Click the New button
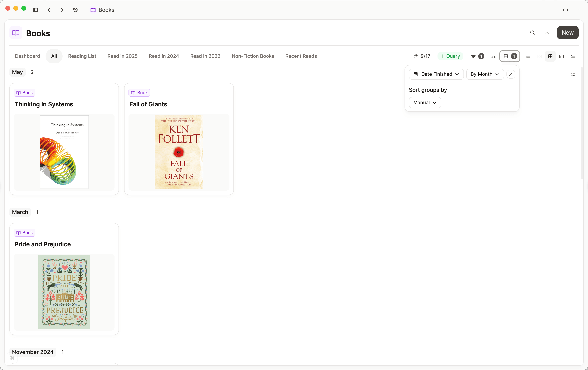 click(x=567, y=33)
